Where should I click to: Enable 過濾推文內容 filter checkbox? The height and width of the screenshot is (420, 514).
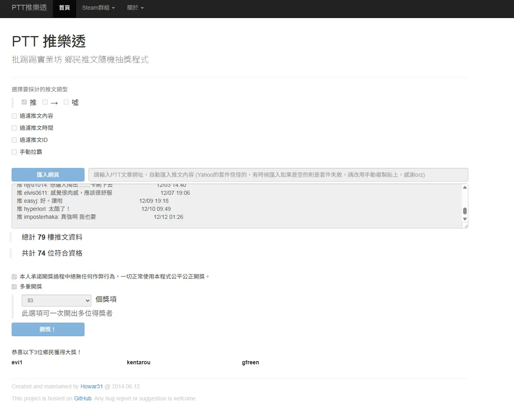pyautogui.click(x=14, y=116)
